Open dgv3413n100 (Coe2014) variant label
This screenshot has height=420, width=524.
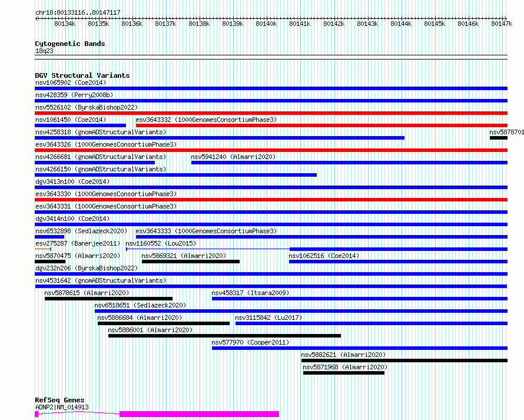72,181
